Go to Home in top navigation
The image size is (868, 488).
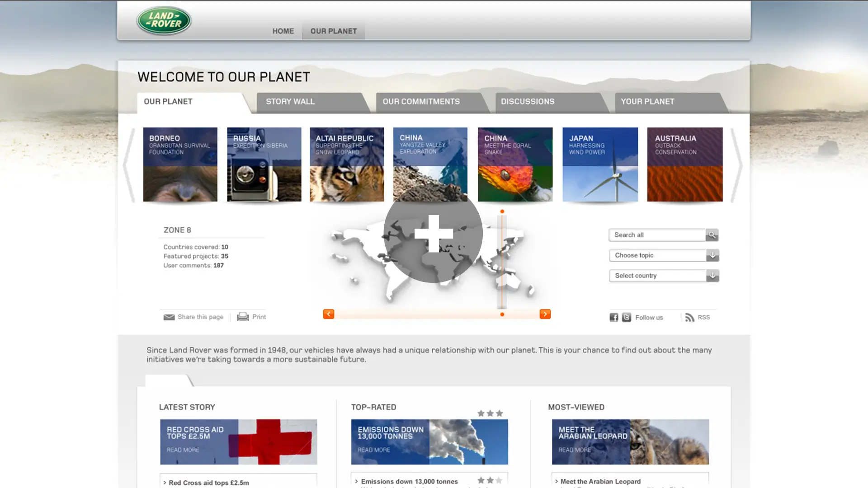click(283, 31)
